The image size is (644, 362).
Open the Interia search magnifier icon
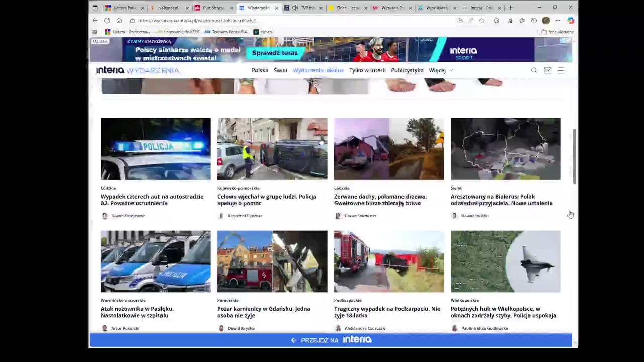click(x=534, y=70)
